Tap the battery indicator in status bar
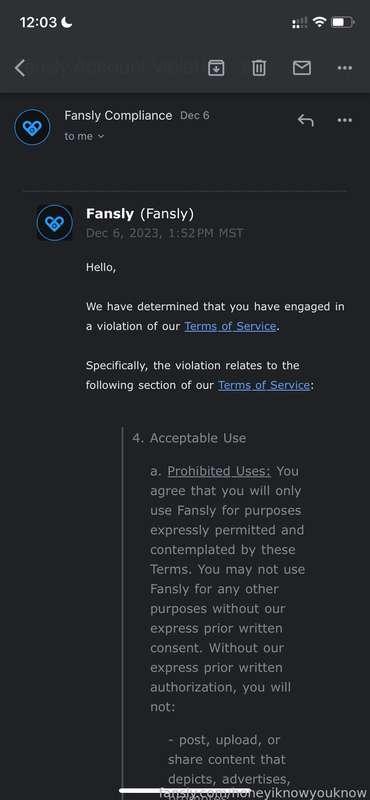This screenshot has width=370, height=800. pyautogui.click(x=342, y=22)
